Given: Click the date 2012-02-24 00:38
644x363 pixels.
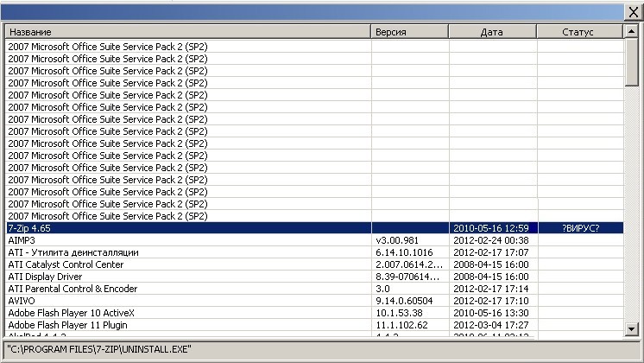Looking at the screenshot, I should [491, 240].
